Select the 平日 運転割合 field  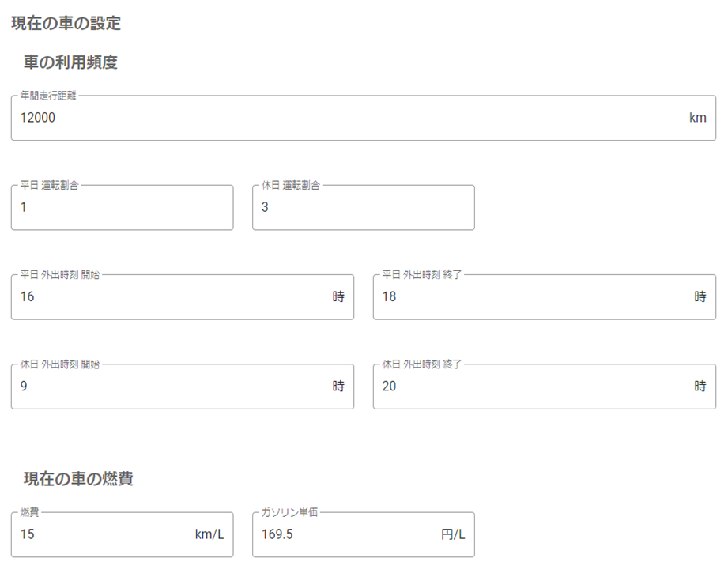point(122,208)
